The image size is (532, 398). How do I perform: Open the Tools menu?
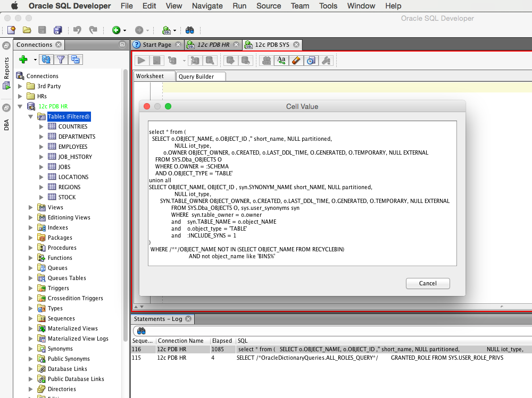328,6
